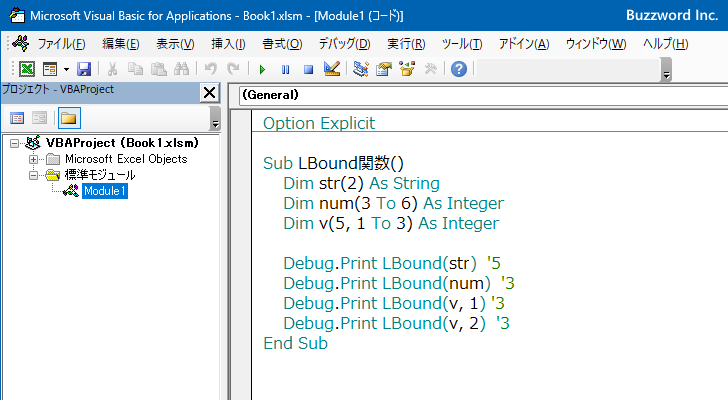Screen dimensions: 728x400
Task: Click the Debug.Print LBound(v, 1) line
Action: (x=394, y=303)
